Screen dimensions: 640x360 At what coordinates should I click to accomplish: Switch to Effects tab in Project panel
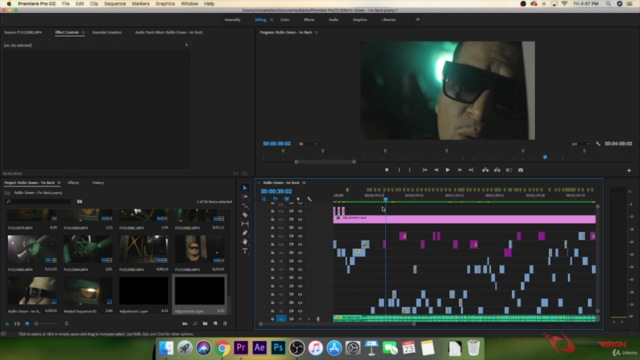point(73,182)
